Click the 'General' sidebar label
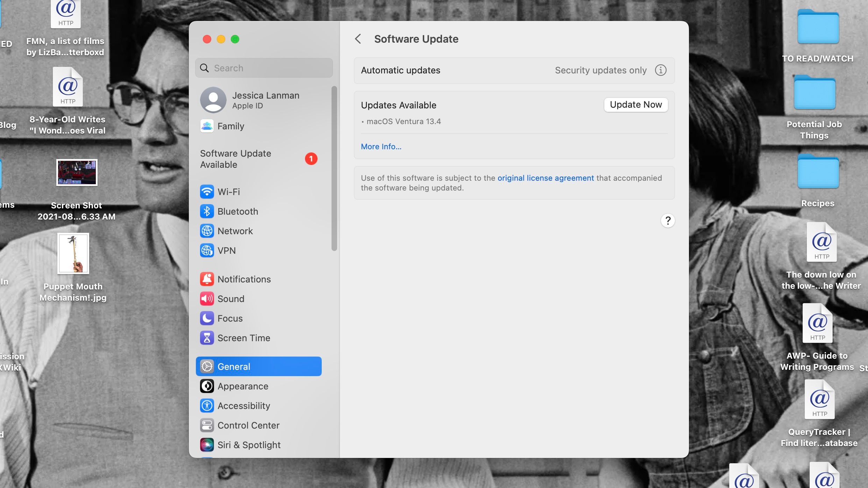The height and width of the screenshot is (488, 868). pos(234,366)
